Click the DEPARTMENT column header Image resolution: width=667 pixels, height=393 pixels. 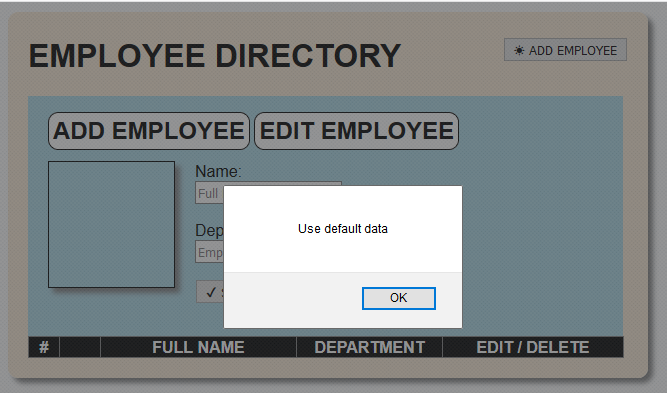pos(370,347)
